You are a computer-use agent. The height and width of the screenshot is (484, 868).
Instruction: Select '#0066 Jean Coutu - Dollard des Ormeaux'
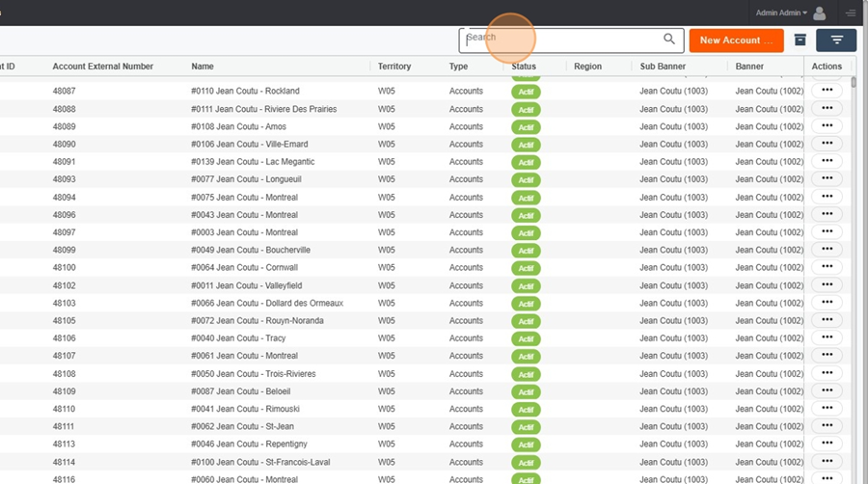267,304
